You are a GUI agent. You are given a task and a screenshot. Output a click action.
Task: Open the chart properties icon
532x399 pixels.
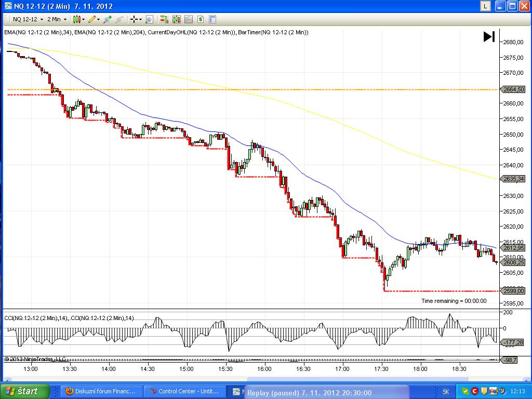pyautogui.click(x=212, y=19)
